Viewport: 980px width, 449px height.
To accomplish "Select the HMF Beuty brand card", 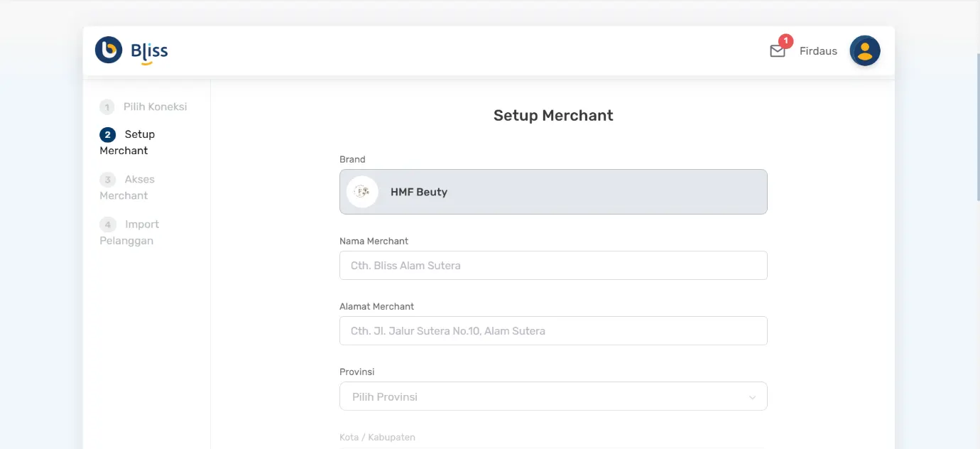I will pos(553,191).
